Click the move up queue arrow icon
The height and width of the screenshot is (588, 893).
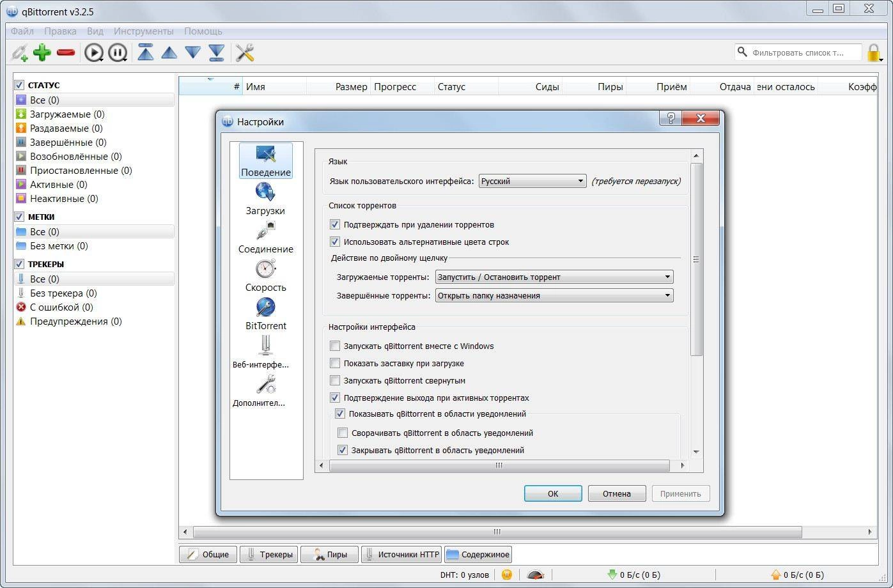(169, 53)
